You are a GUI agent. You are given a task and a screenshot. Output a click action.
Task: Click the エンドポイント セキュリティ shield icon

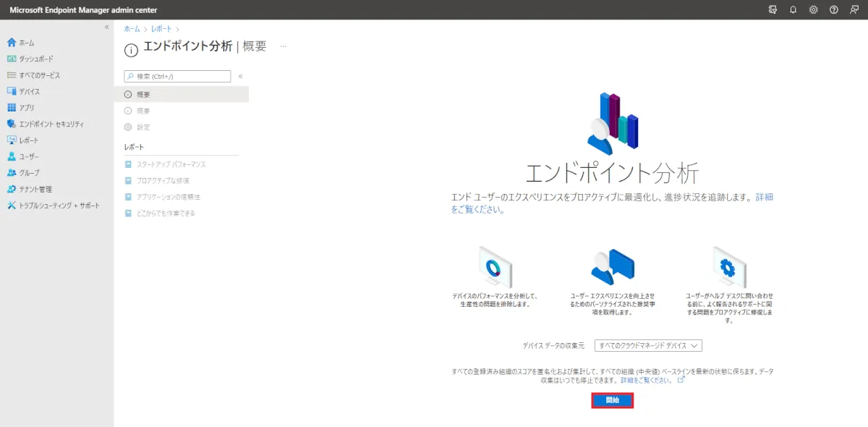[x=12, y=124]
